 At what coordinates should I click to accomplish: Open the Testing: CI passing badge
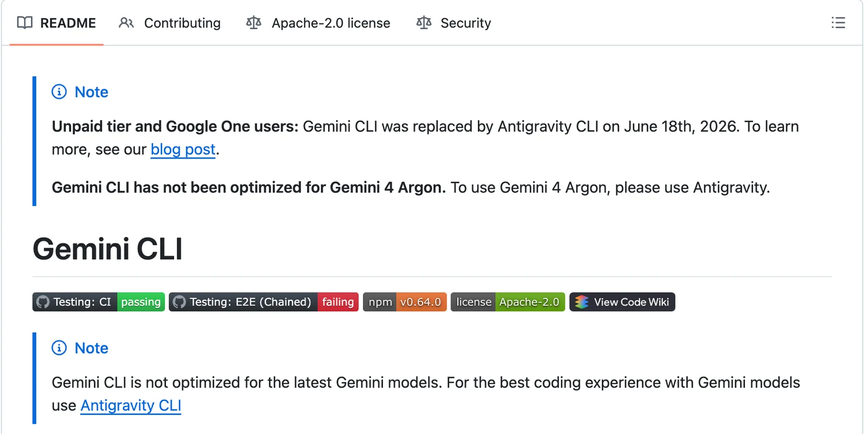99,302
